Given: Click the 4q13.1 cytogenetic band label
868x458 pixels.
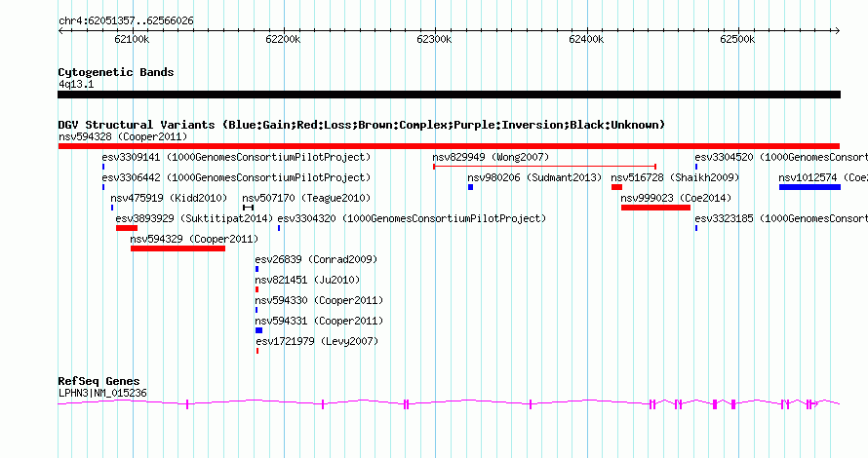Looking at the screenshot, I should [76, 84].
